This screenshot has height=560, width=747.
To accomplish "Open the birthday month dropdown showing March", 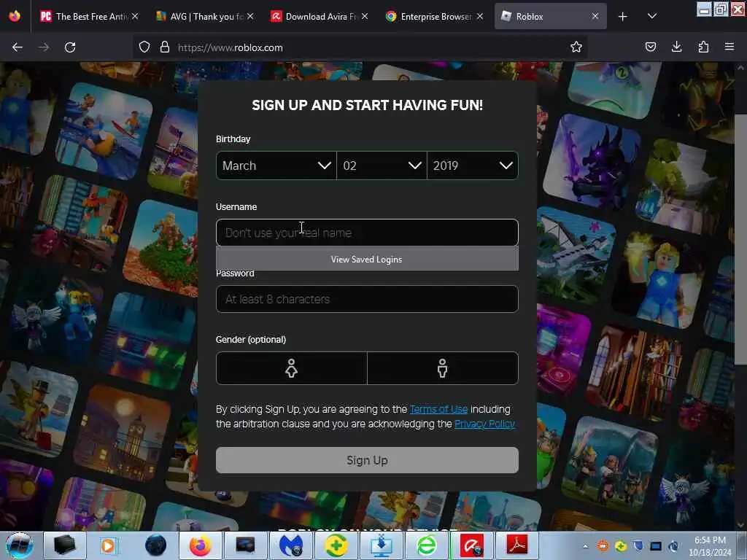I will (276, 166).
